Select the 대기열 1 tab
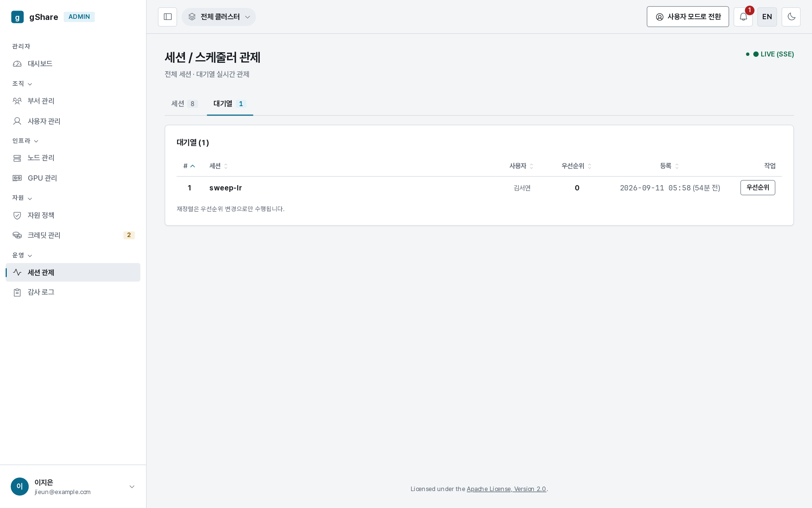This screenshot has height=508, width=812. pos(230,104)
